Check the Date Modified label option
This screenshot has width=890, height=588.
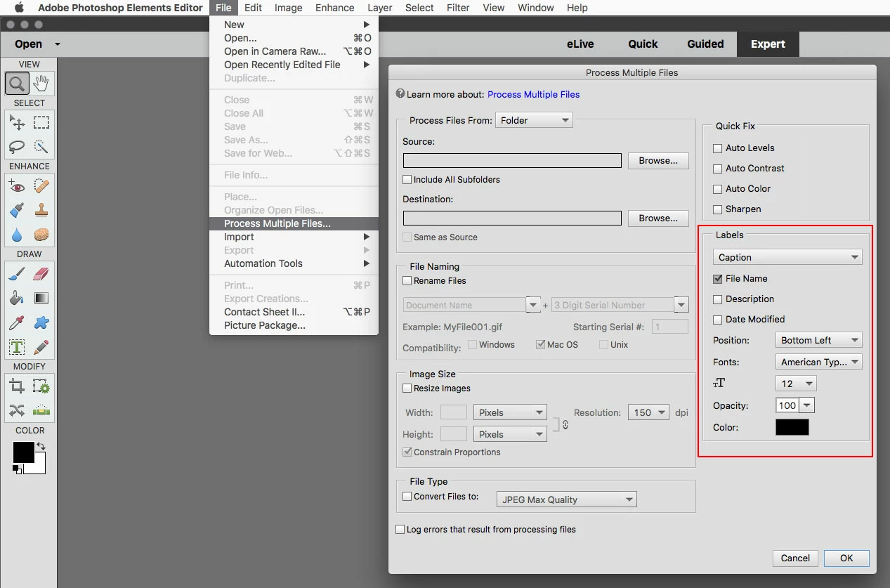coord(717,320)
